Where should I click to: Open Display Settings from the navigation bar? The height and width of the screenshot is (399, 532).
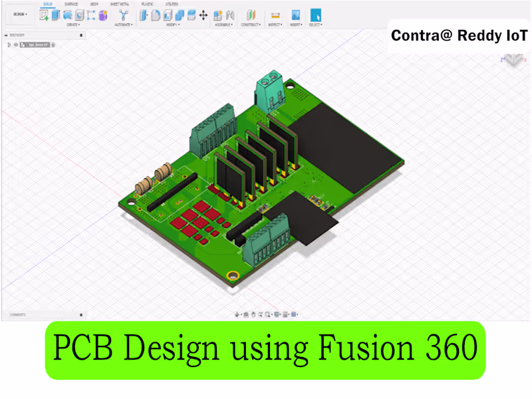277,314
